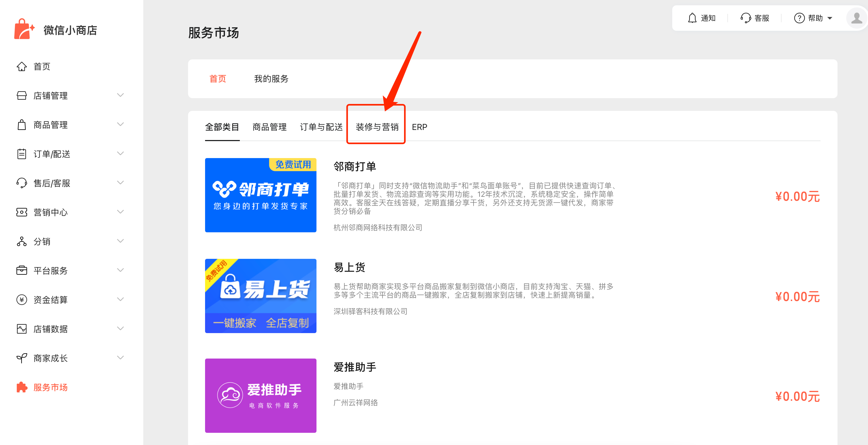Image resolution: width=868 pixels, height=445 pixels.
Task: Click the 商家成长 sprout icon
Action: coord(21,358)
